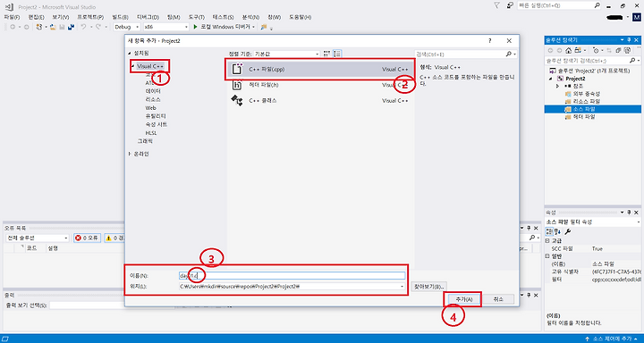Open the 정렬 기준 기본값 dropdown

(286, 54)
